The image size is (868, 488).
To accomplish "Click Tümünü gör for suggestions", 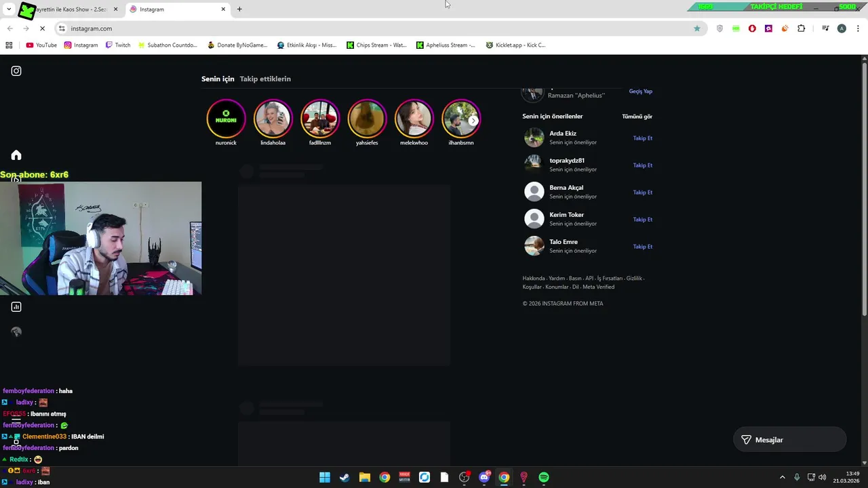I will (x=637, y=117).
